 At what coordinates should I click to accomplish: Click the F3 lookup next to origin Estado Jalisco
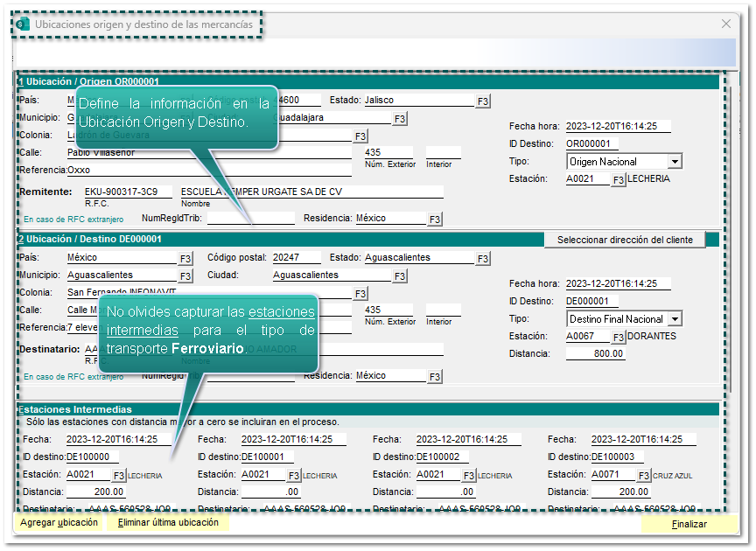coord(483,101)
